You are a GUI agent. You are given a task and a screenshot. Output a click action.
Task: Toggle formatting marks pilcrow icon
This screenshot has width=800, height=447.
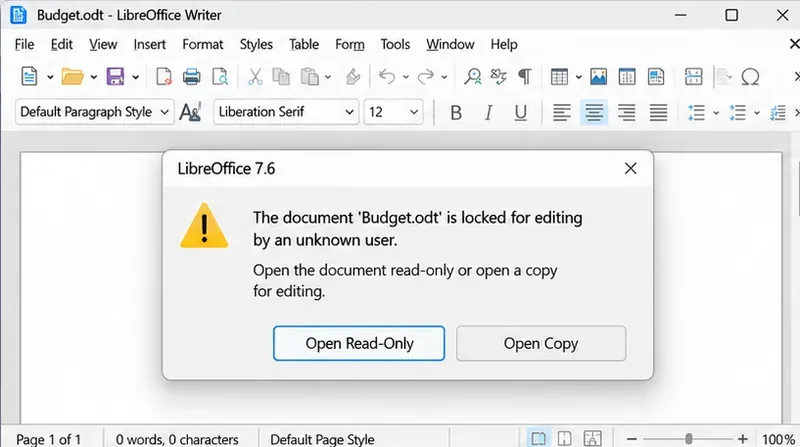click(x=524, y=77)
